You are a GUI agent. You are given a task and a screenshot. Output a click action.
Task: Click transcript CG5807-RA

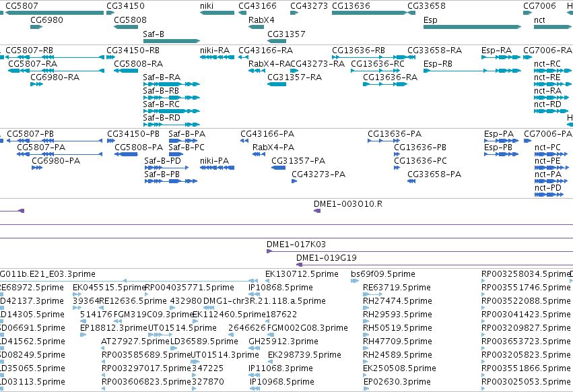pyautogui.click(x=56, y=71)
